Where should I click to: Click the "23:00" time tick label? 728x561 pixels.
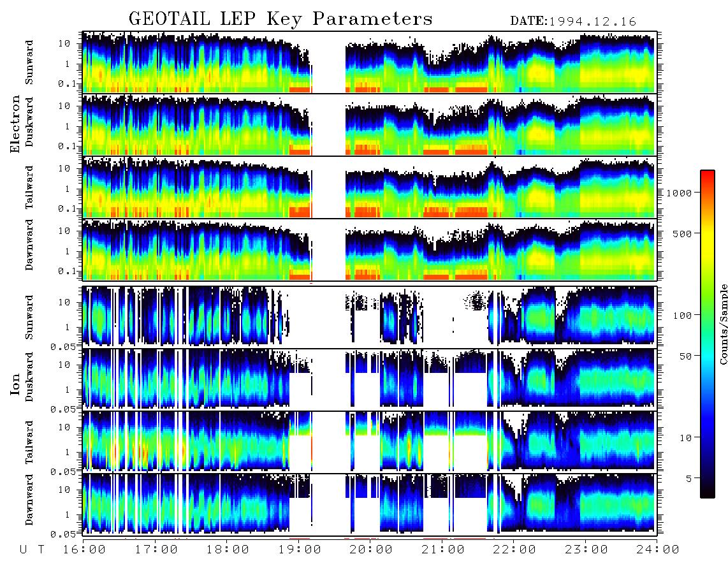[x=586, y=550]
